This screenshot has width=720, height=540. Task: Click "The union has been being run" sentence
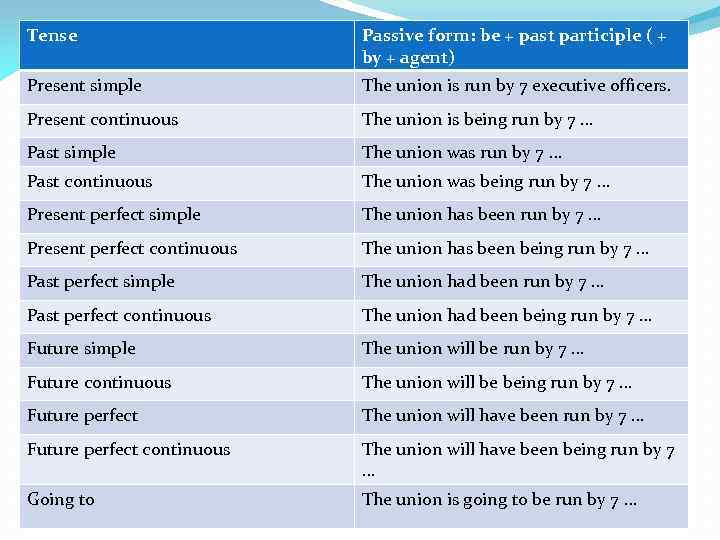pos(505,249)
